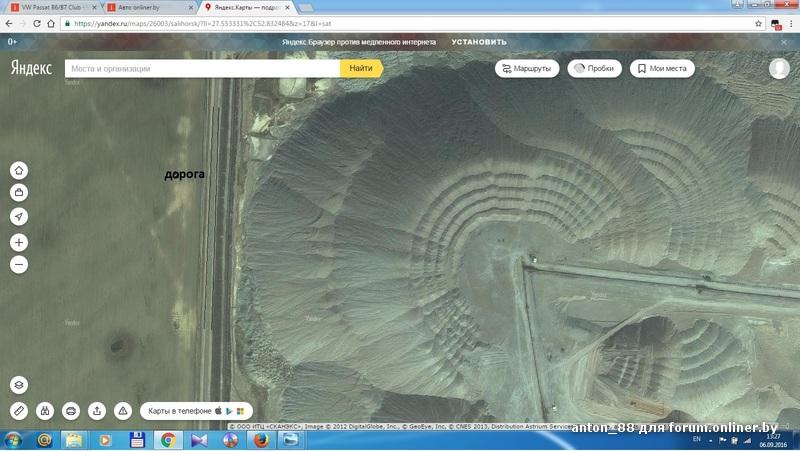Report an error with warning triangle icon
Image resolution: width=800 pixels, height=451 pixels.
click(x=123, y=411)
